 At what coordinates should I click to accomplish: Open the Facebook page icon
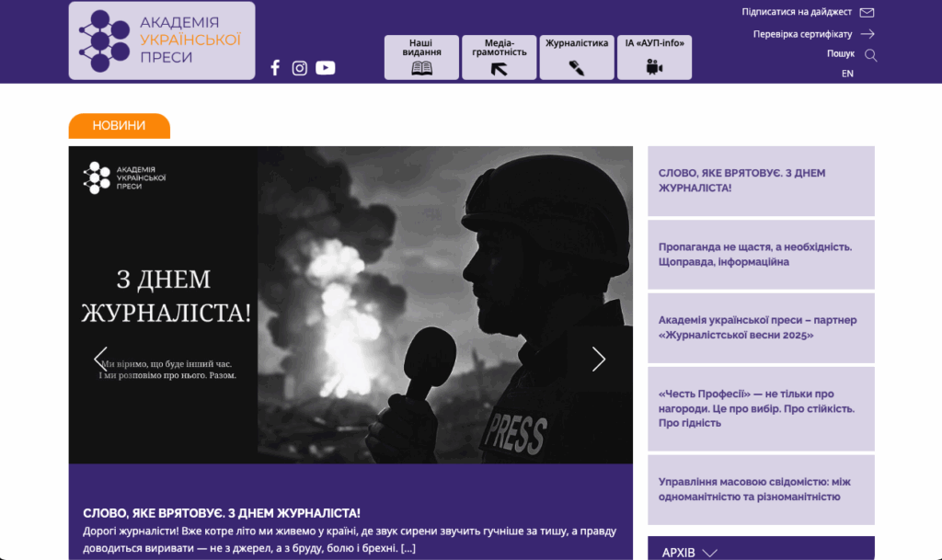point(275,68)
